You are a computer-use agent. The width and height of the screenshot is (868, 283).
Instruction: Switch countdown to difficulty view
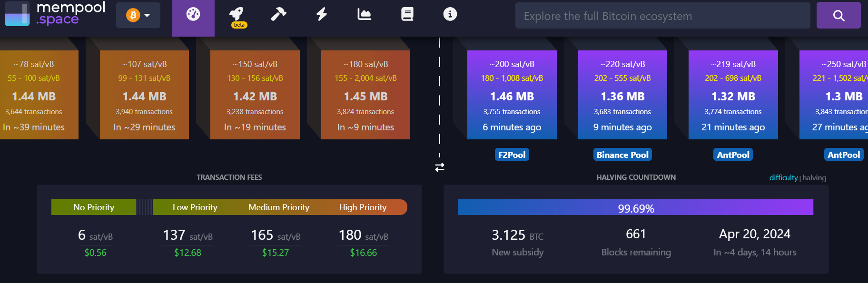pyautogui.click(x=783, y=178)
